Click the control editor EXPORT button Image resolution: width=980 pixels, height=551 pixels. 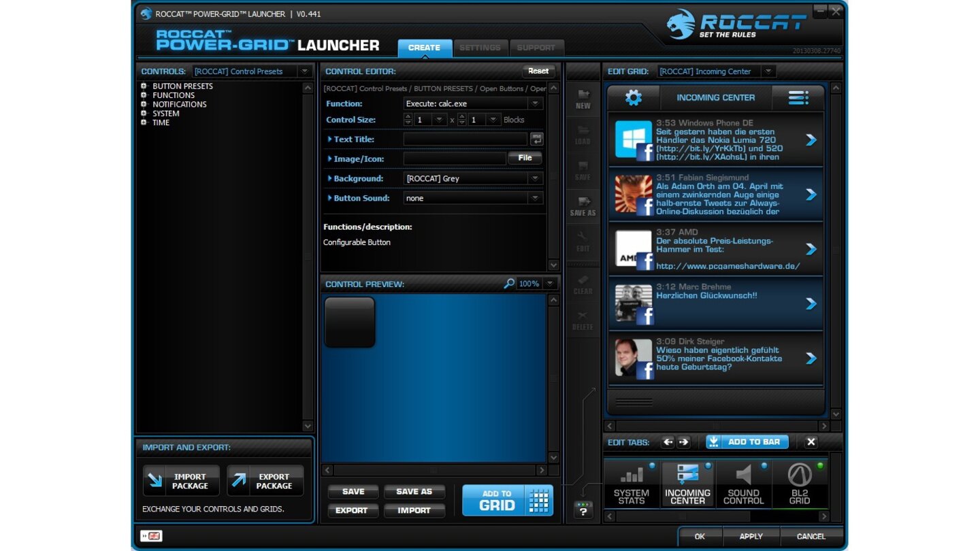(x=353, y=510)
